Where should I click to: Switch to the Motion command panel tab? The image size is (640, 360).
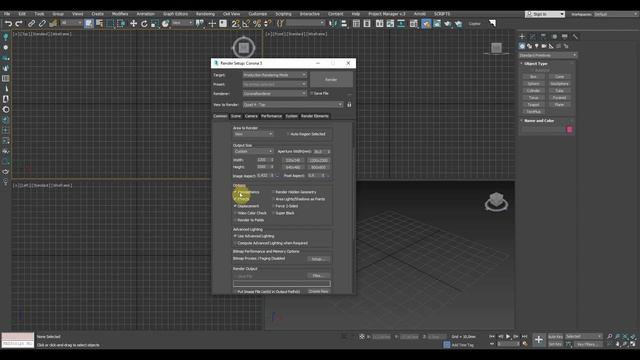click(554, 36)
